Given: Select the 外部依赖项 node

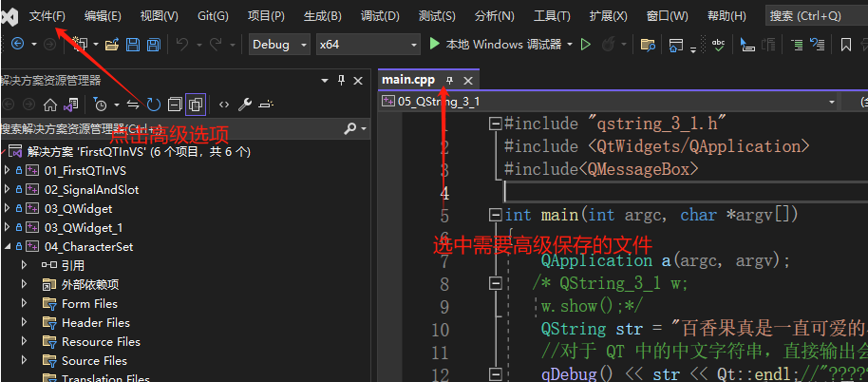Looking at the screenshot, I should click(x=89, y=284).
